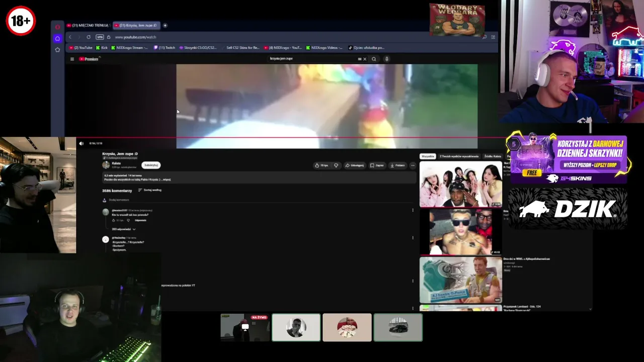Select the participant tile with food avatar
This screenshot has height=362, width=644.
coord(347,327)
